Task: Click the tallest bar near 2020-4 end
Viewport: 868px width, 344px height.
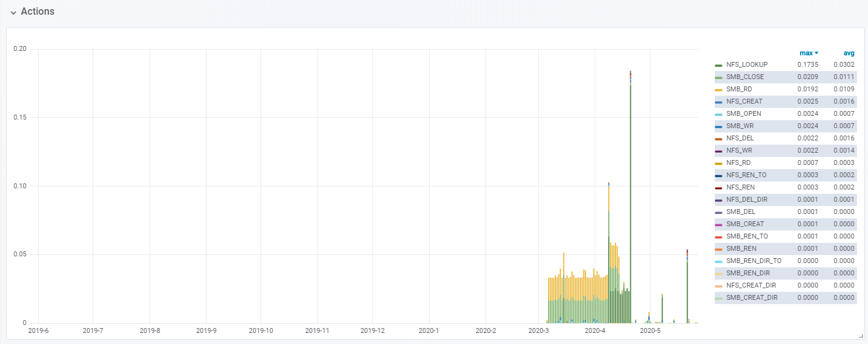Action: [630, 197]
